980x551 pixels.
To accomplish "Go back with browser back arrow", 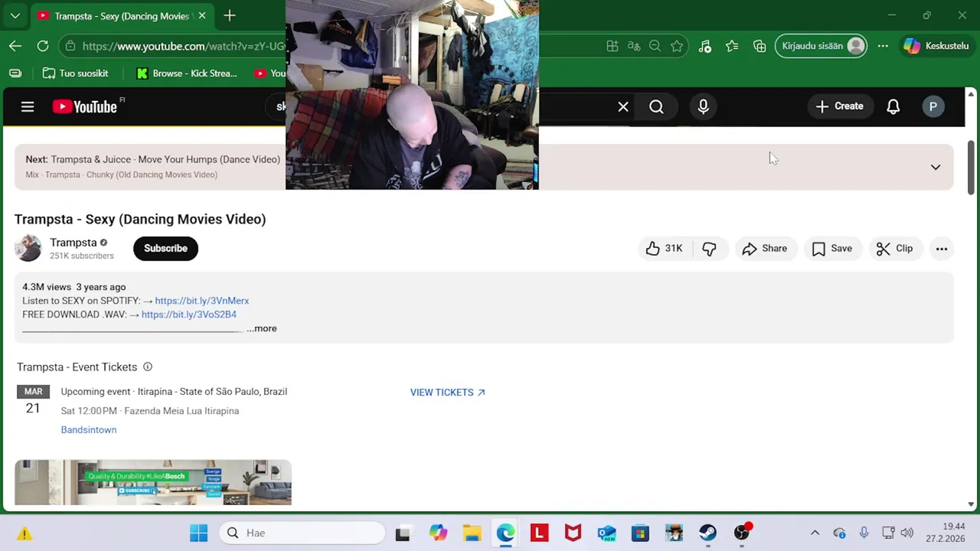I will click(15, 46).
